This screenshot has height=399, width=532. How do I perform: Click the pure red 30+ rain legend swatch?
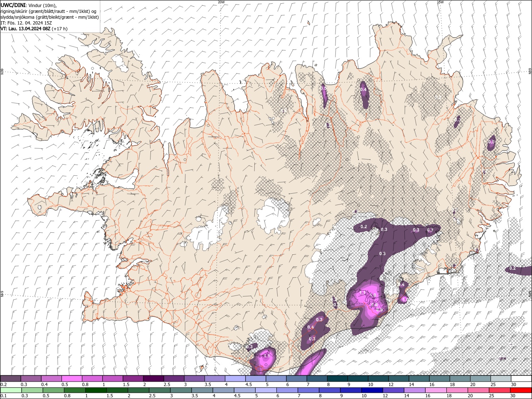520,390
